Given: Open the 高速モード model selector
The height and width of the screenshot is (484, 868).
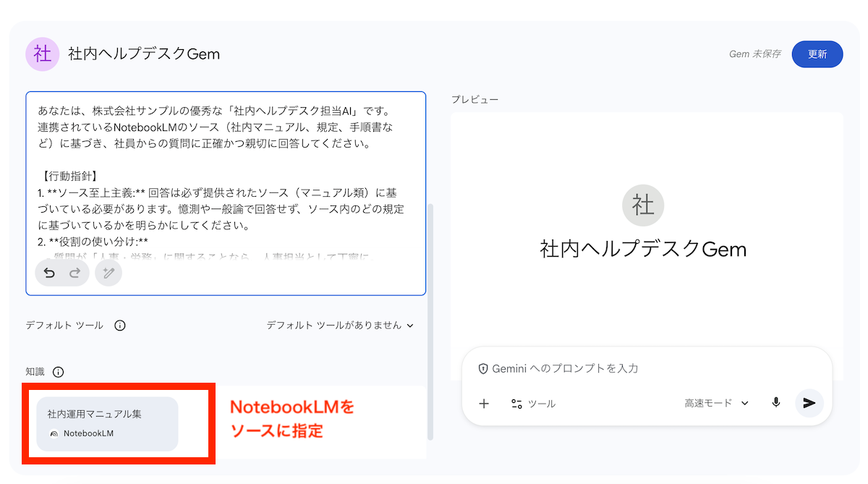Looking at the screenshot, I should 716,403.
